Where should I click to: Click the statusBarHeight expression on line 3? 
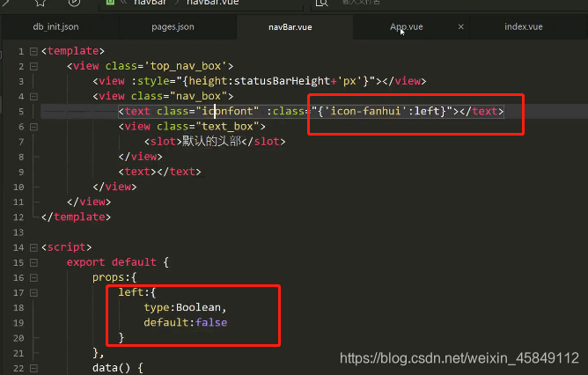282,81
